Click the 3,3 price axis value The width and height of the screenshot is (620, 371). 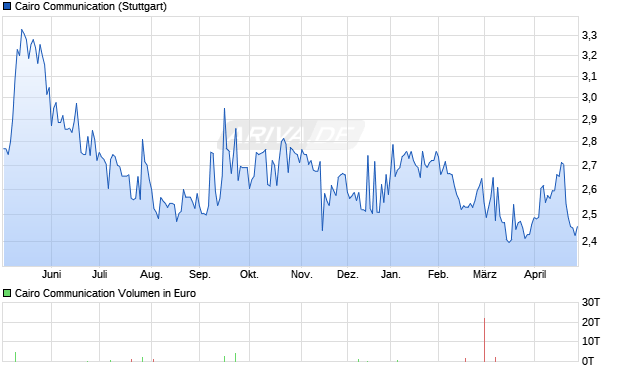click(589, 36)
